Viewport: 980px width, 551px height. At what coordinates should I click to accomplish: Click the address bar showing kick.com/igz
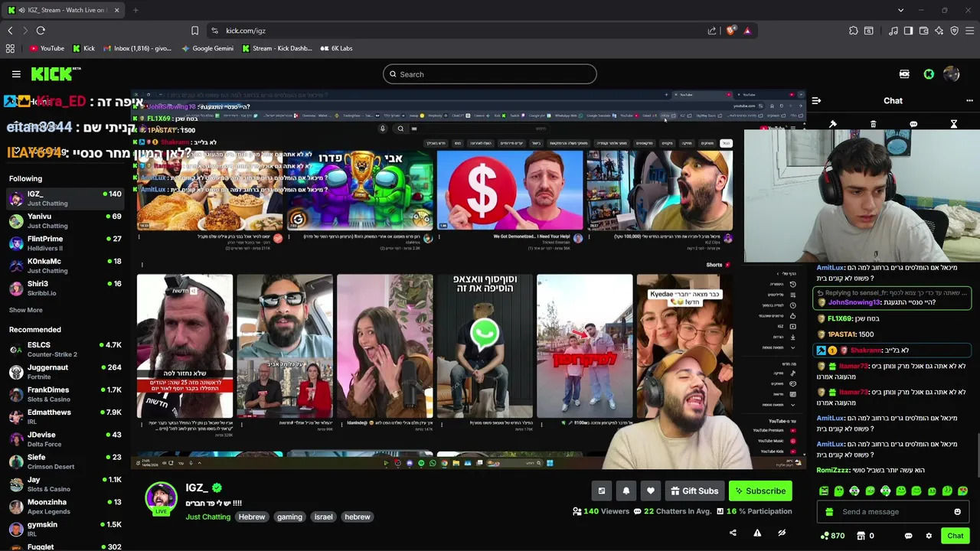click(459, 31)
